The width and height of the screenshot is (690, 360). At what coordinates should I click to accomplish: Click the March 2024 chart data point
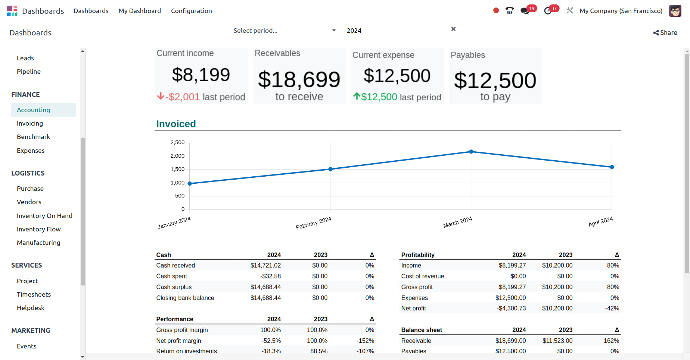[x=471, y=151]
